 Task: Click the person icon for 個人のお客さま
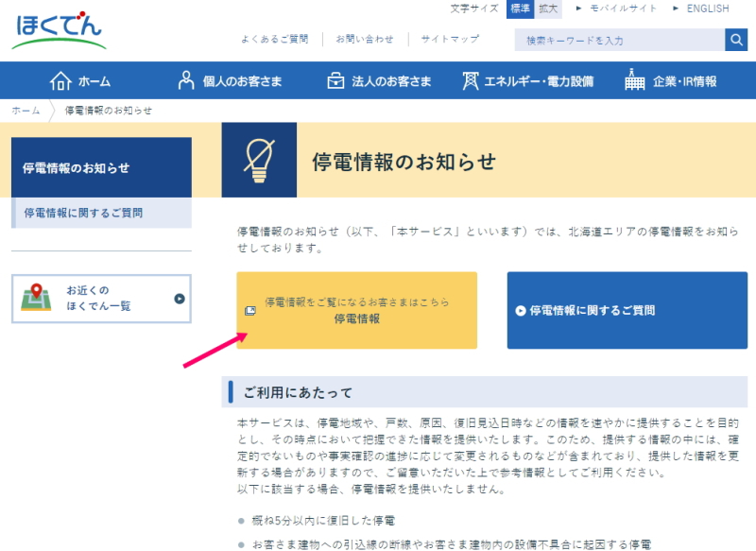(186, 81)
